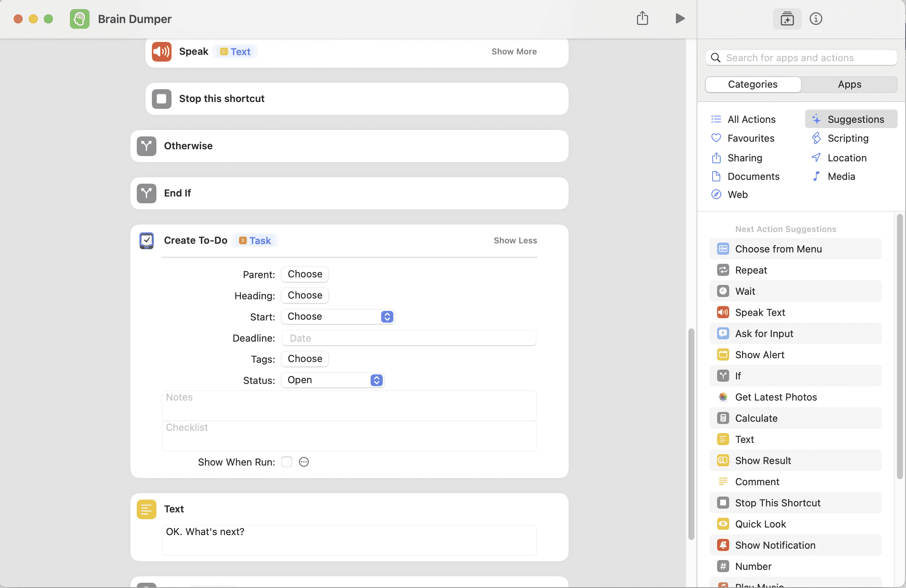Add the Show Notification action
The width and height of the screenshot is (906, 588).
796,545
